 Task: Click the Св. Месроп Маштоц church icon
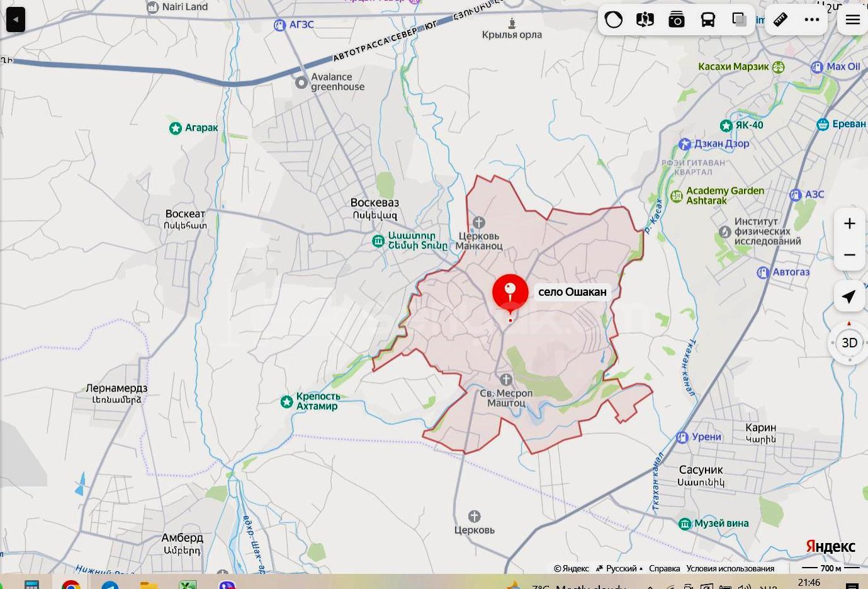[x=505, y=379]
